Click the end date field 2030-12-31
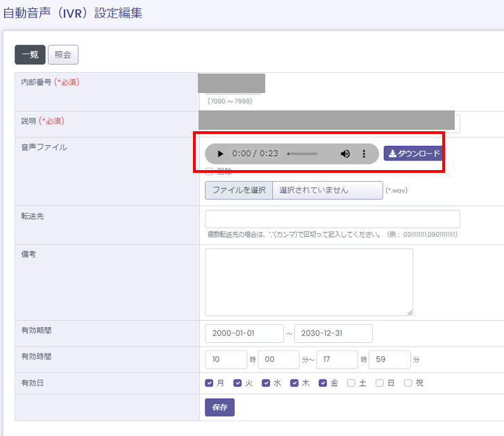The height and width of the screenshot is (436, 504). pos(333,333)
